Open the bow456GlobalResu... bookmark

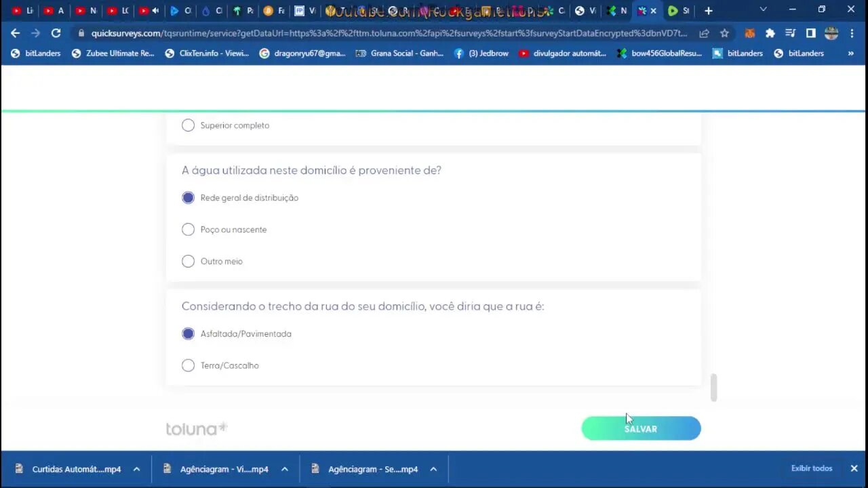pos(659,53)
